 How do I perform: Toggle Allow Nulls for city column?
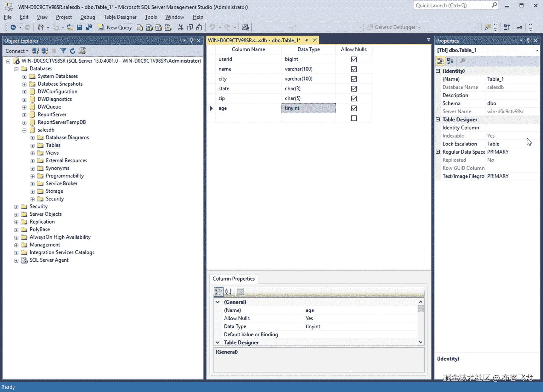point(354,79)
